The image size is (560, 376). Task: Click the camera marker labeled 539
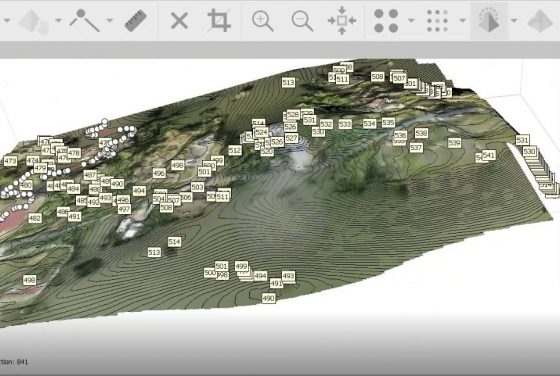pos(454,143)
